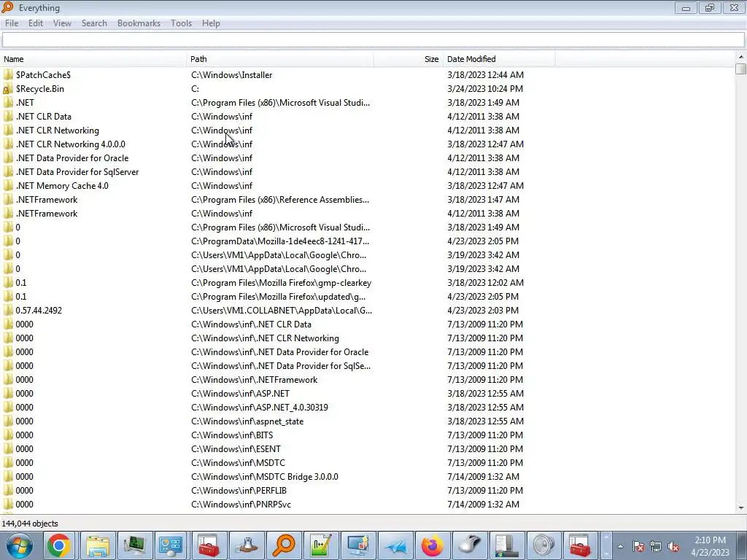747x560 pixels.
Task: Open the first red toolbox taskbar icon
Action: tap(209, 545)
